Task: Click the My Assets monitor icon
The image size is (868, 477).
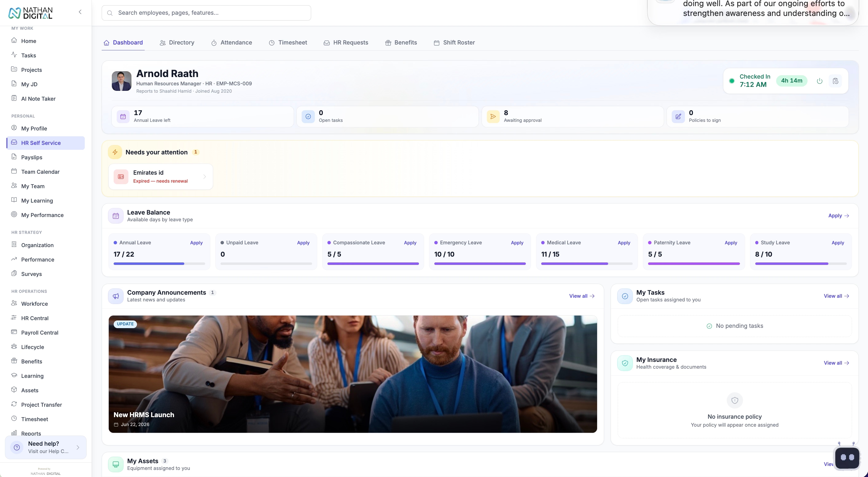Action: [115, 464]
